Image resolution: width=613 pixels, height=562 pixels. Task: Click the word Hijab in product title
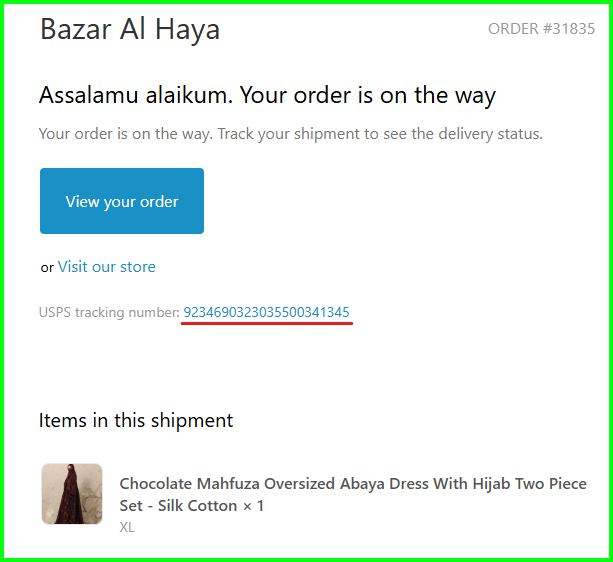(491, 484)
